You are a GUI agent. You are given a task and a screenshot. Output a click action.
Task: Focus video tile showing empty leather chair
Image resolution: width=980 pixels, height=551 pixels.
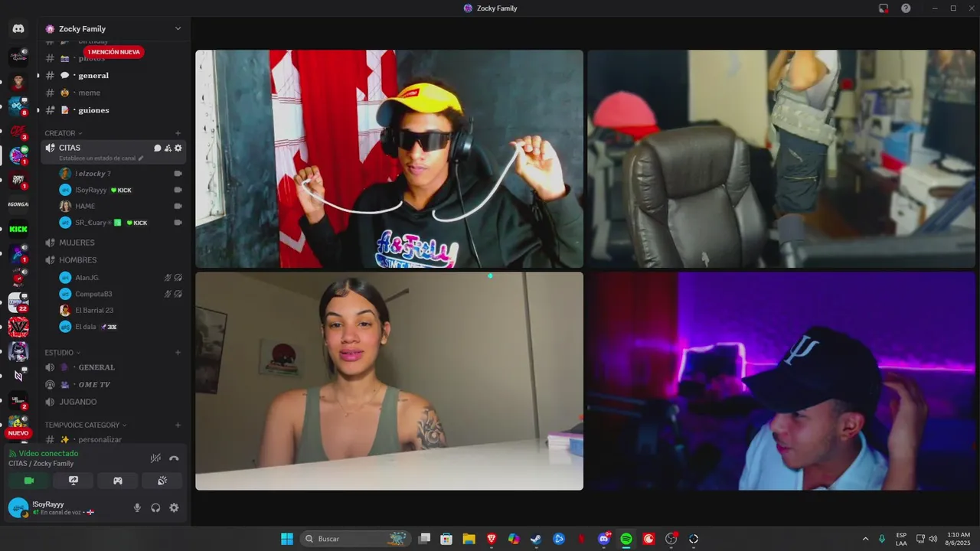pos(781,159)
